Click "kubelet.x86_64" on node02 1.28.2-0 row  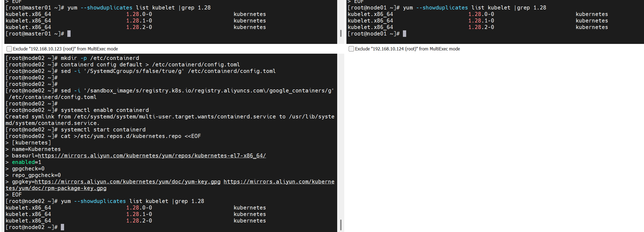28,221
